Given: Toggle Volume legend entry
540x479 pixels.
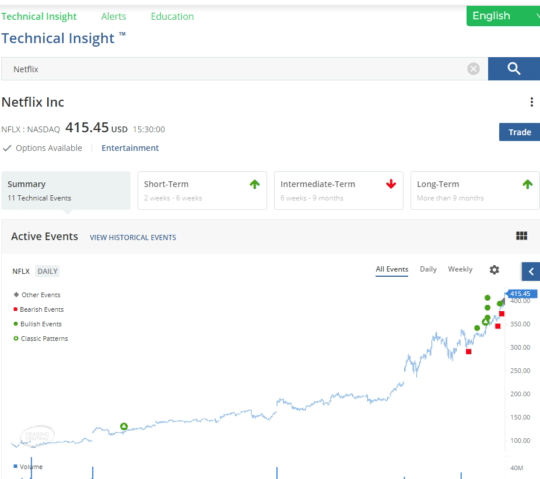Looking at the screenshot, I should (x=28, y=467).
